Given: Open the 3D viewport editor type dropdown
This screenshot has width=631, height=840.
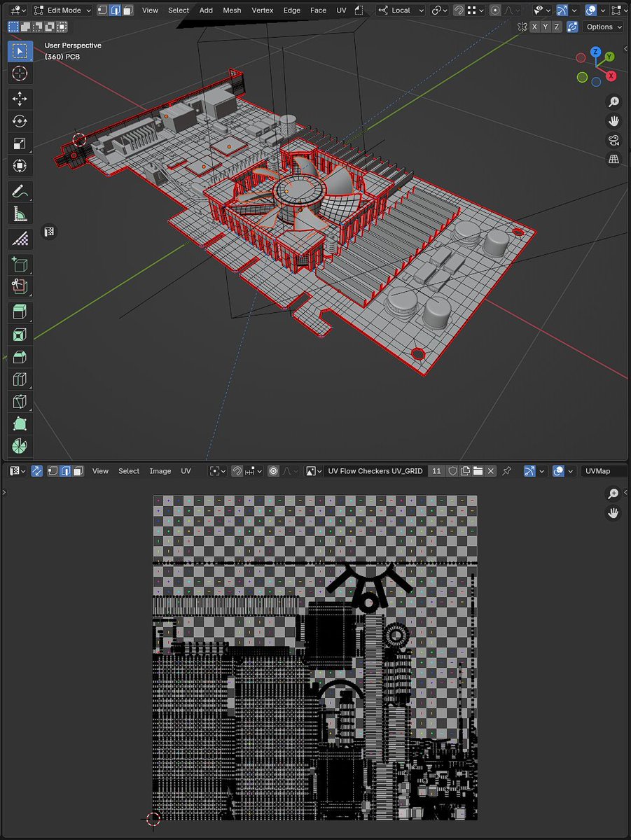Looking at the screenshot, I should click(19, 10).
